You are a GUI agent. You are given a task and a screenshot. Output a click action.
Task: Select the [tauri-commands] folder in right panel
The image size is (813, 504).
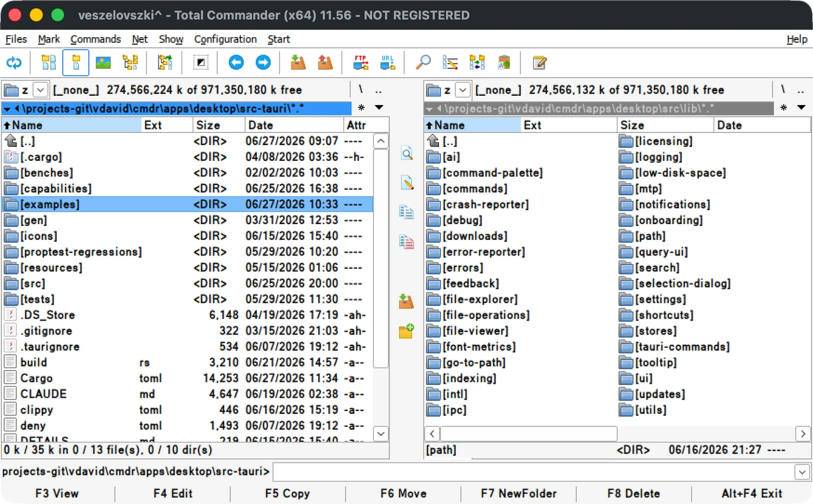[675, 347]
